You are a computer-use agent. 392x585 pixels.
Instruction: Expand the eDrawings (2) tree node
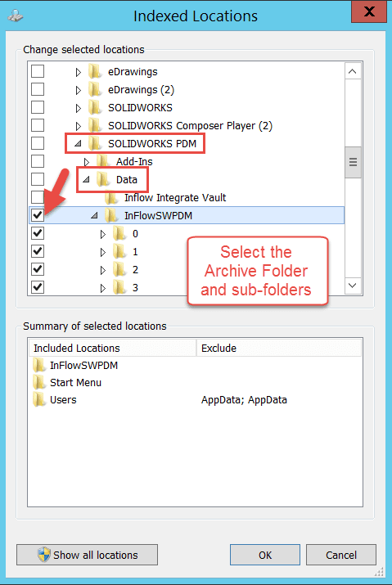tap(78, 90)
